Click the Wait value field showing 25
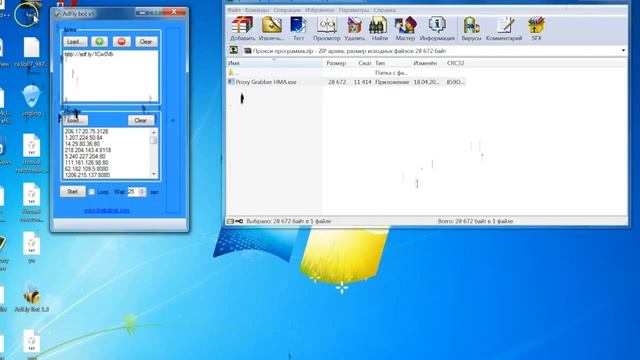 133,191
